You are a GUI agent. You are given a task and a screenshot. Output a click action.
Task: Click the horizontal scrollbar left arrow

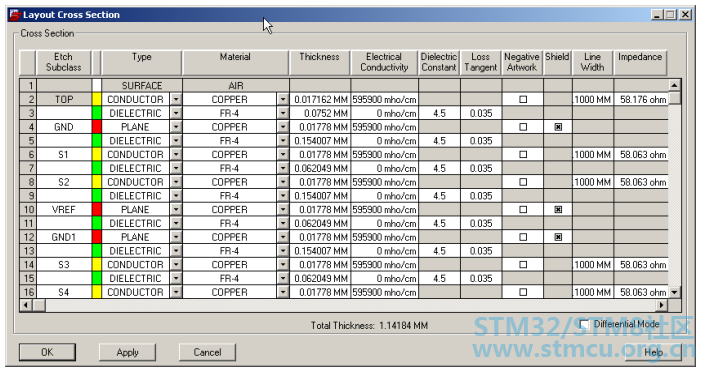pos(26,305)
